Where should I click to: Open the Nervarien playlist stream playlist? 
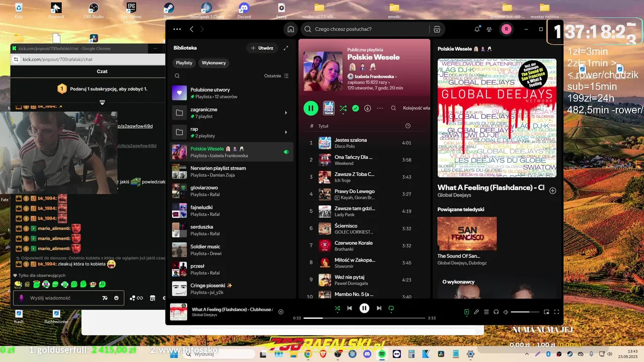[231, 171]
